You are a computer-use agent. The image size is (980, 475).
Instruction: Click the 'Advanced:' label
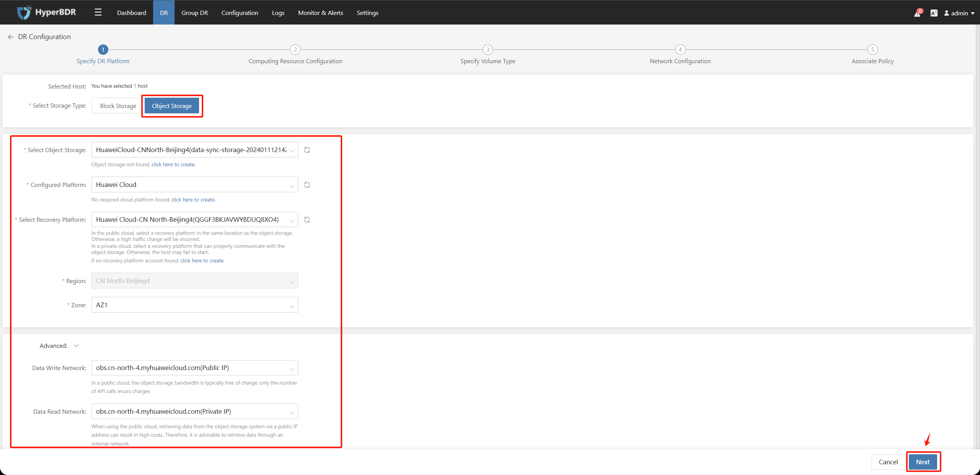pyautogui.click(x=54, y=346)
